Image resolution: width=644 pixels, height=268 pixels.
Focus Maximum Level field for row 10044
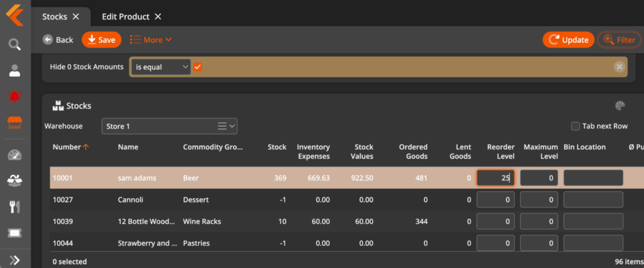539,243
